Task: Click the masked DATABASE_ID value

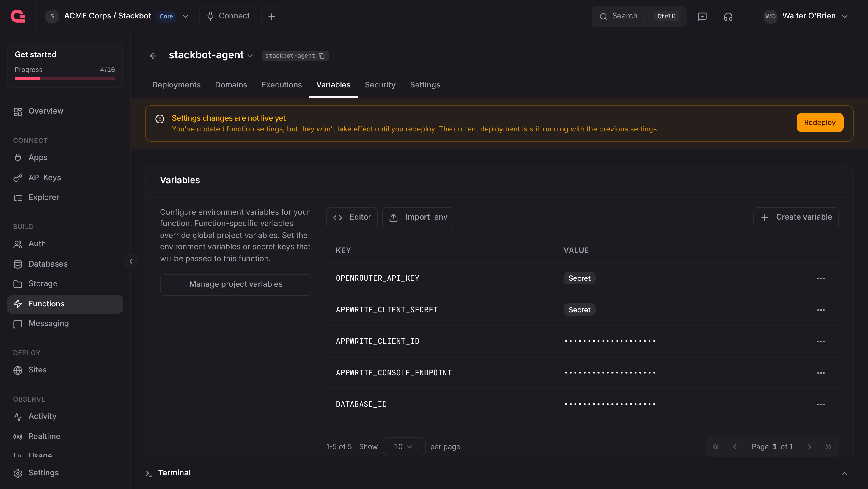Action: (610, 404)
